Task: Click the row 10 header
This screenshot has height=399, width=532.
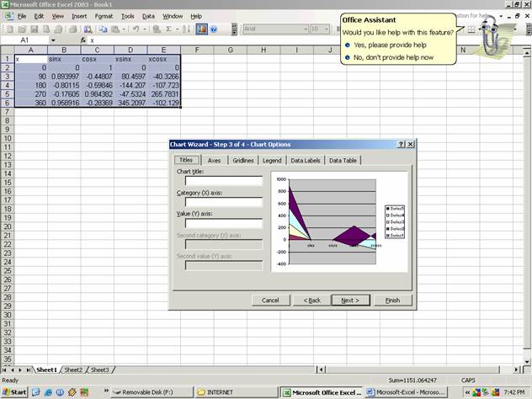Action: [x=7, y=138]
